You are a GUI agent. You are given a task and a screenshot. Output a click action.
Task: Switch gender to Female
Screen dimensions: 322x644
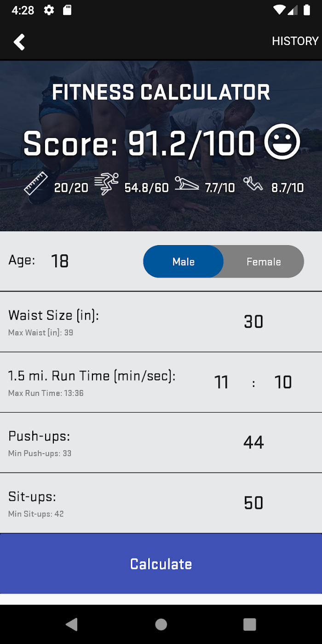click(x=264, y=261)
